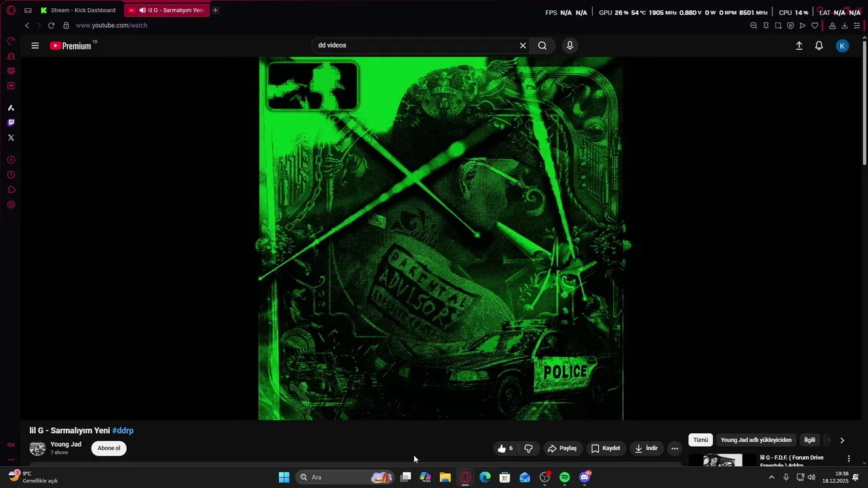
Task: Open the K account avatar menu
Action: [x=842, y=45]
